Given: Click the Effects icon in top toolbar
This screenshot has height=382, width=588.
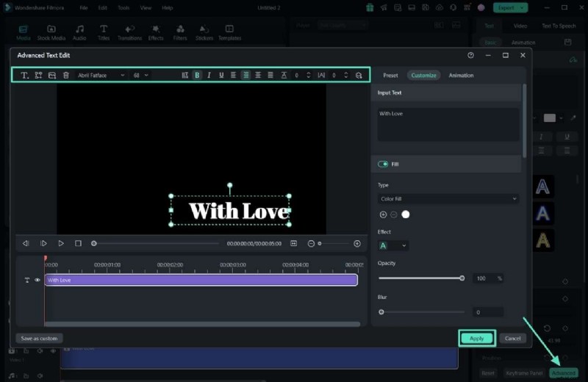Looking at the screenshot, I should point(156,32).
